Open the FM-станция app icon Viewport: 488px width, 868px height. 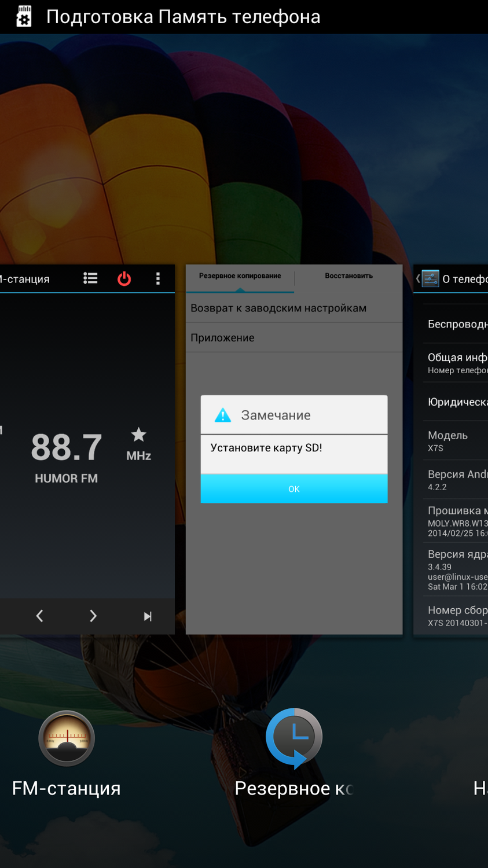tap(67, 738)
